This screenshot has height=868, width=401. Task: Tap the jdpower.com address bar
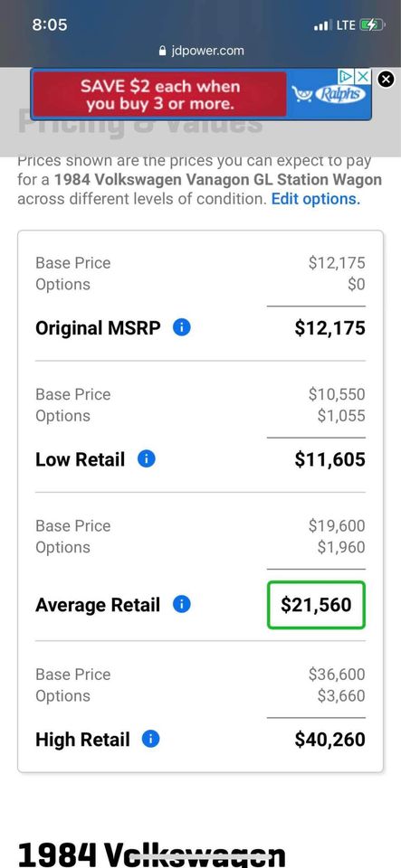click(x=201, y=51)
